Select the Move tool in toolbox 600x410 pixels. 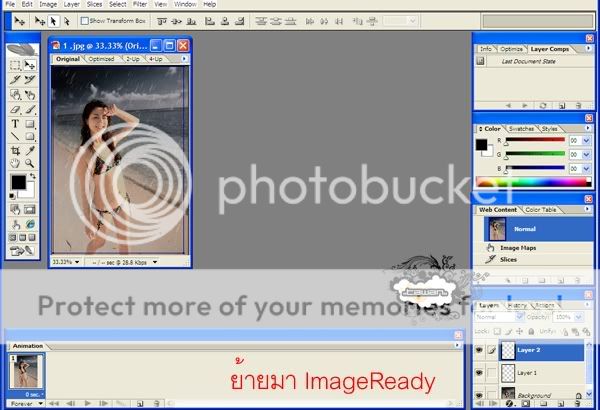[30, 65]
